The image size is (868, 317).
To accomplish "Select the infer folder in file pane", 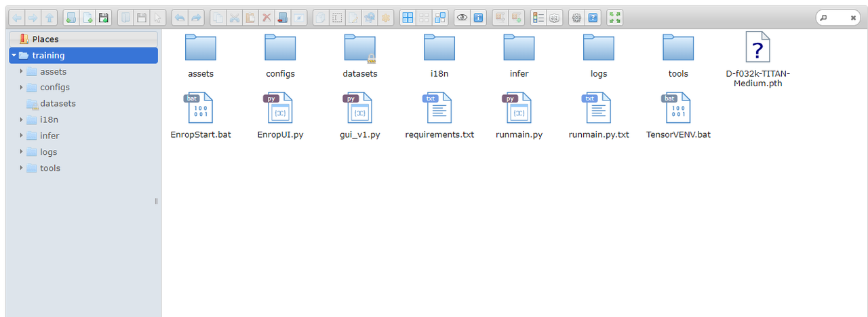I will click(519, 55).
